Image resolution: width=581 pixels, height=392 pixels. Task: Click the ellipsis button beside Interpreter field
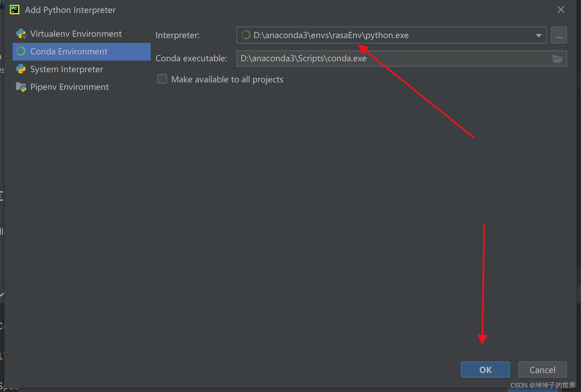pyautogui.click(x=559, y=35)
